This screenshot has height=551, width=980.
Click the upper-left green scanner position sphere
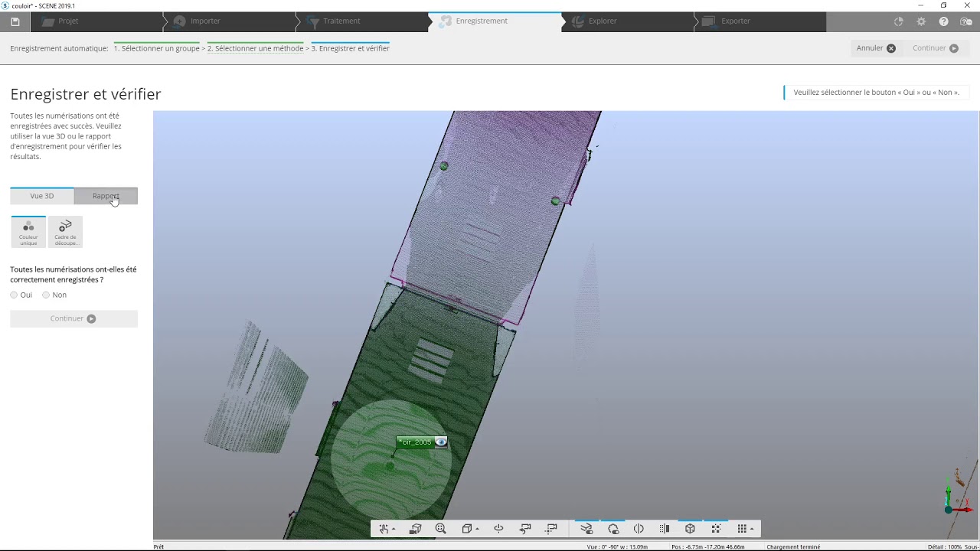(444, 166)
